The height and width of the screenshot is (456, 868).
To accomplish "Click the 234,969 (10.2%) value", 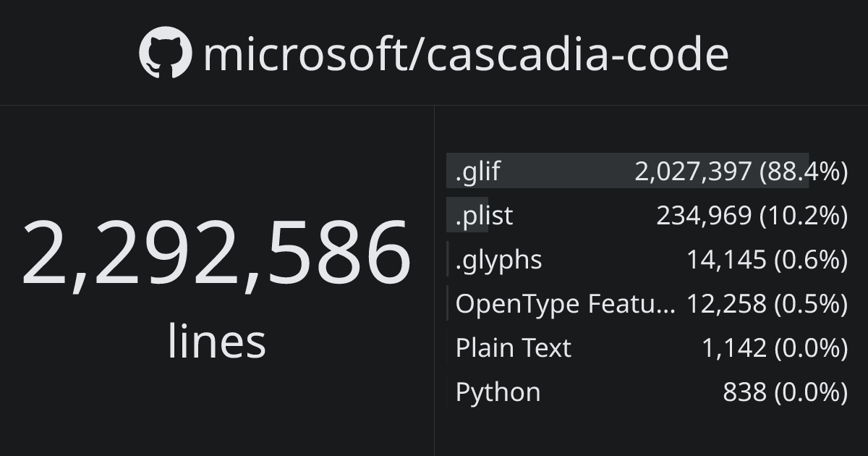I will [x=752, y=216].
